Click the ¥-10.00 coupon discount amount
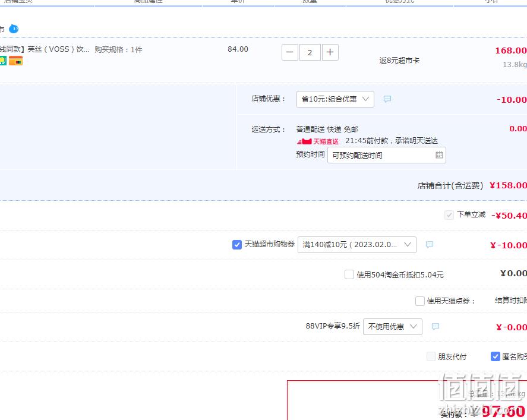527x420 pixels. tap(509, 245)
